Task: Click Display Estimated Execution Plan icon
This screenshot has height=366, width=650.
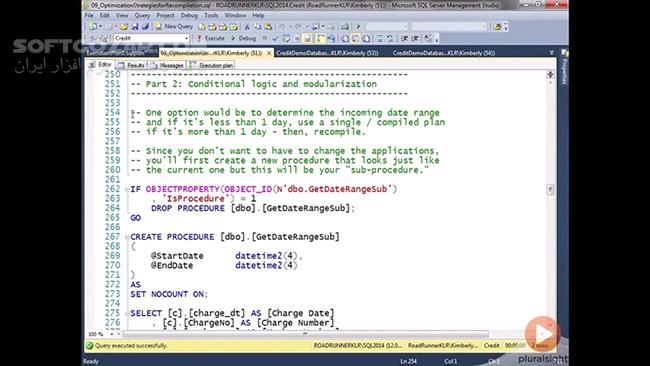Action: tap(286, 38)
